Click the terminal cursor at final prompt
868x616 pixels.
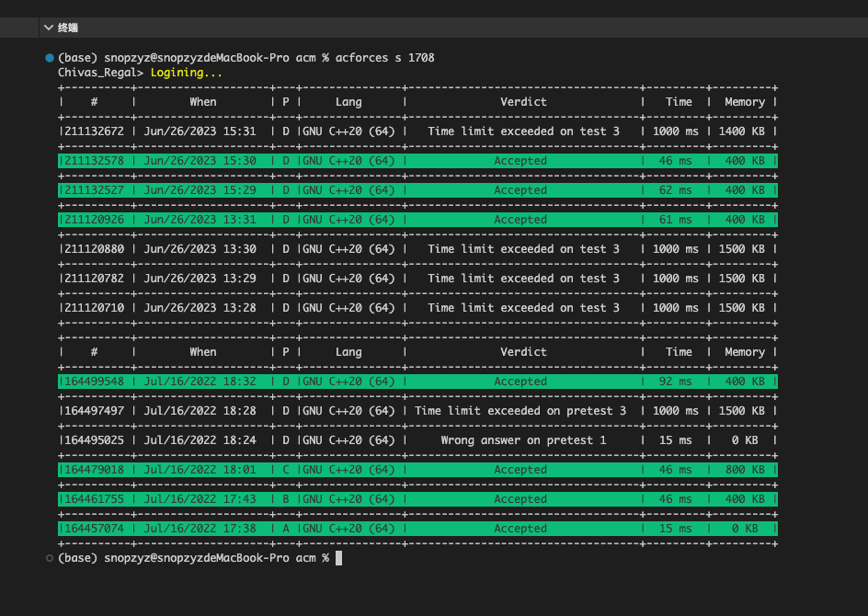pyautogui.click(x=338, y=558)
